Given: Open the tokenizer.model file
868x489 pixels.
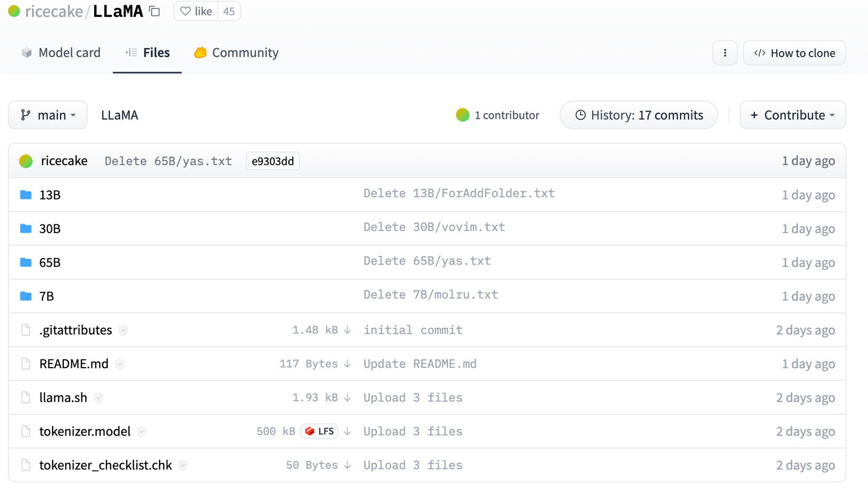Looking at the screenshot, I should click(x=85, y=431).
